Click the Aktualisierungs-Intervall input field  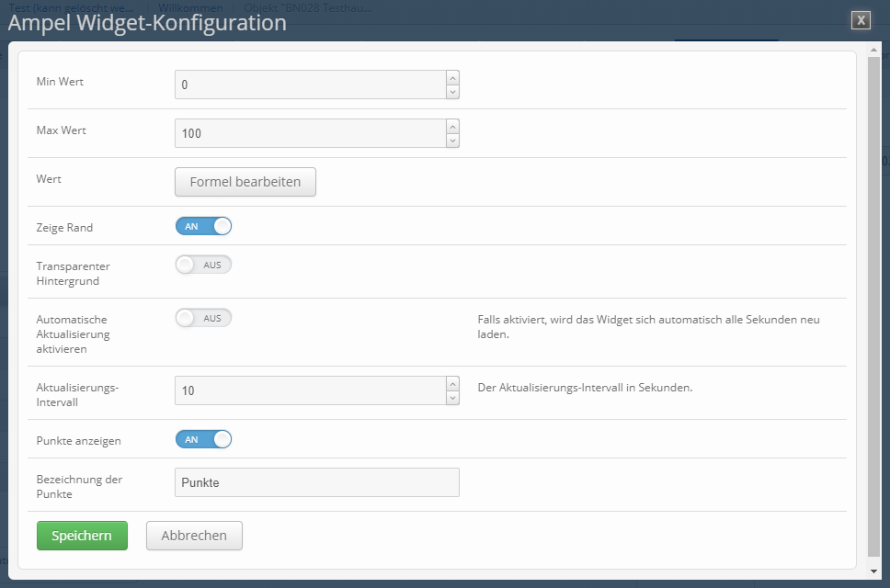[311, 390]
